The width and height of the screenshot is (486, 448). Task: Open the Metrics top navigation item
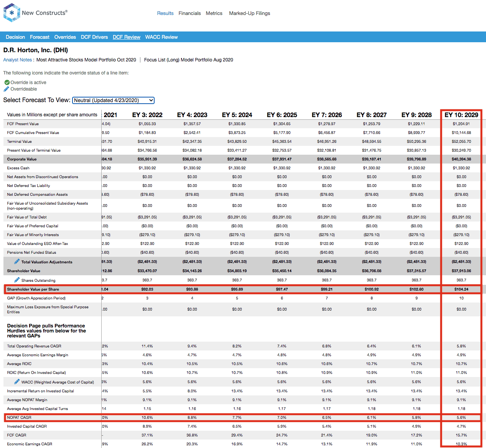coord(214,13)
